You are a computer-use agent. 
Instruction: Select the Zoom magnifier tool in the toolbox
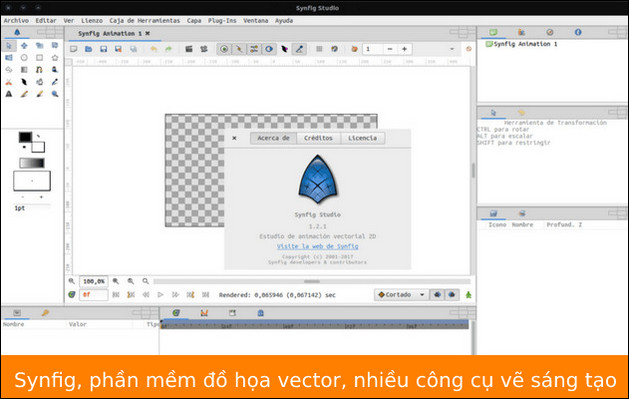click(55, 94)
